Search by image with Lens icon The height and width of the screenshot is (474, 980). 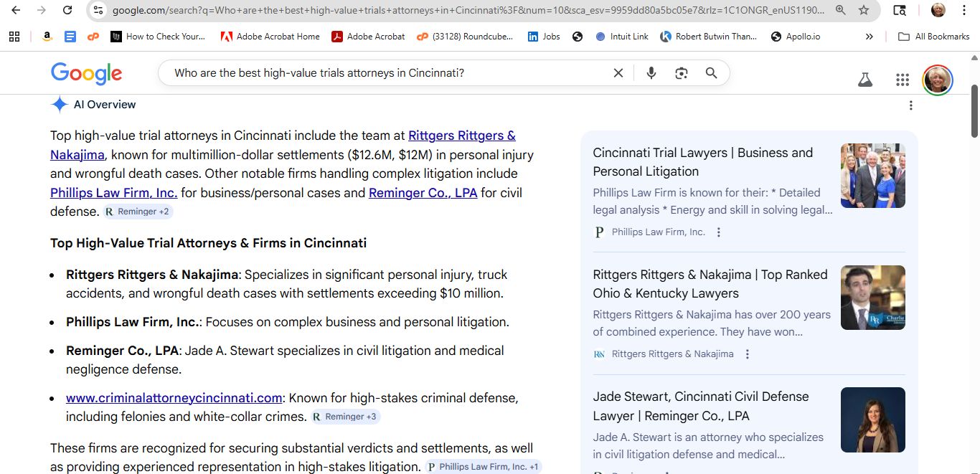[x=682, y=72]
